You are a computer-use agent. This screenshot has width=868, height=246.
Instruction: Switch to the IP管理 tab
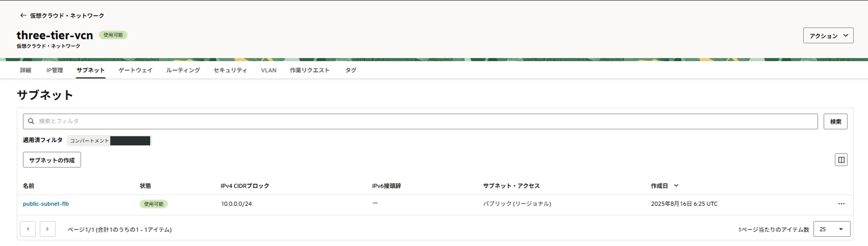(x=55, y=70)
